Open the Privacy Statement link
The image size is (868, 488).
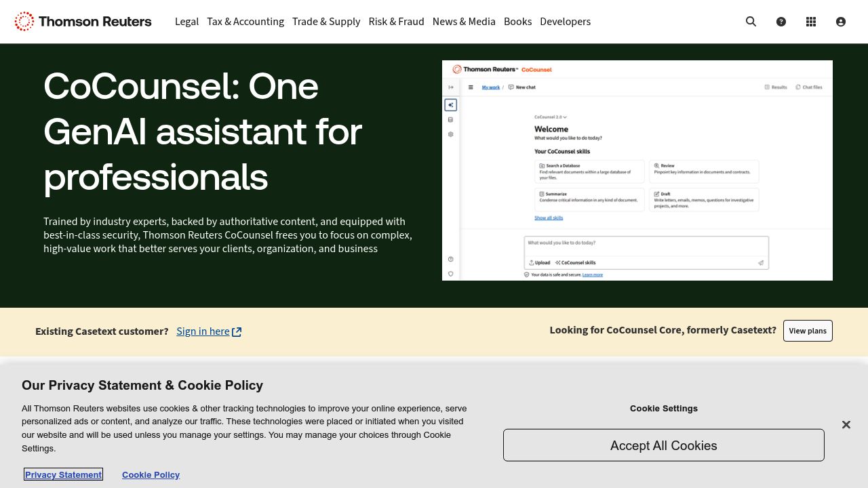coord(64,474)
